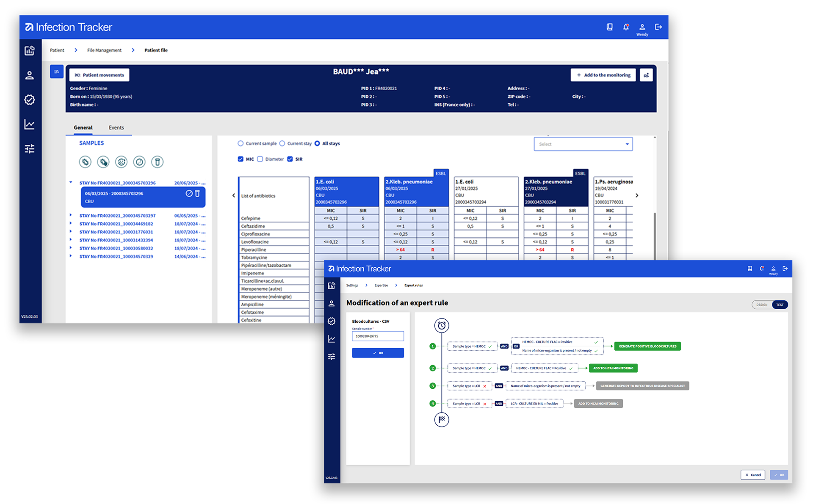Click the notification bell in top header
The width and height of the screenshot is (813, 504).
coord(626,27)
